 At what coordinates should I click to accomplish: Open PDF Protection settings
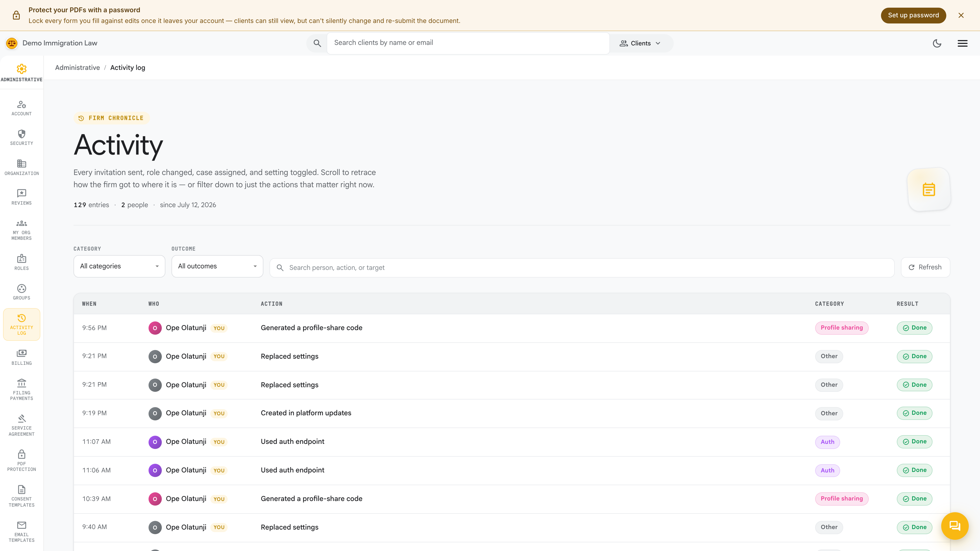click(x=22, y=461)
